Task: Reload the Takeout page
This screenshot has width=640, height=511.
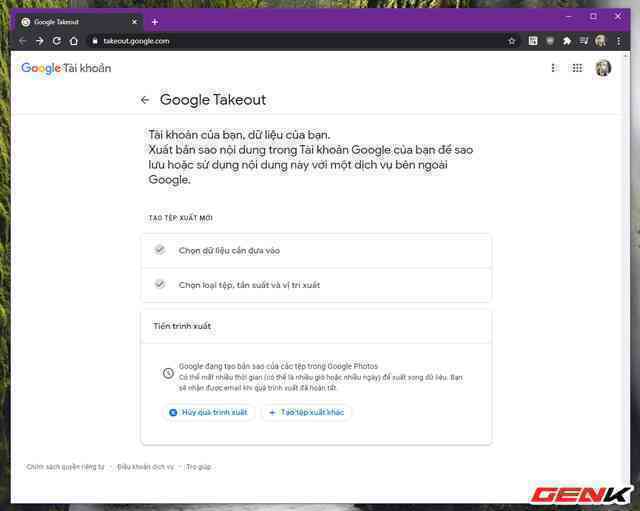Action: coord(57,41)
